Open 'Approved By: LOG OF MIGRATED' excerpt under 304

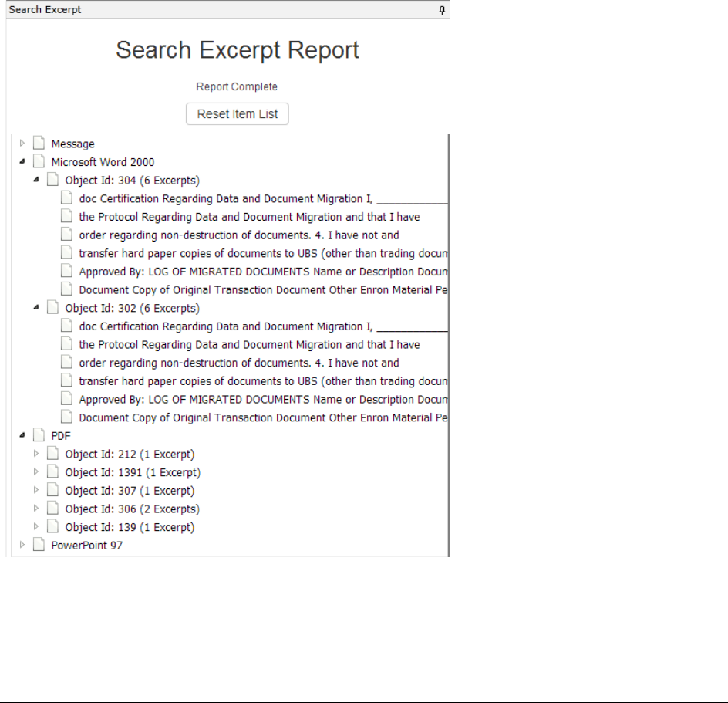(263, 272)
